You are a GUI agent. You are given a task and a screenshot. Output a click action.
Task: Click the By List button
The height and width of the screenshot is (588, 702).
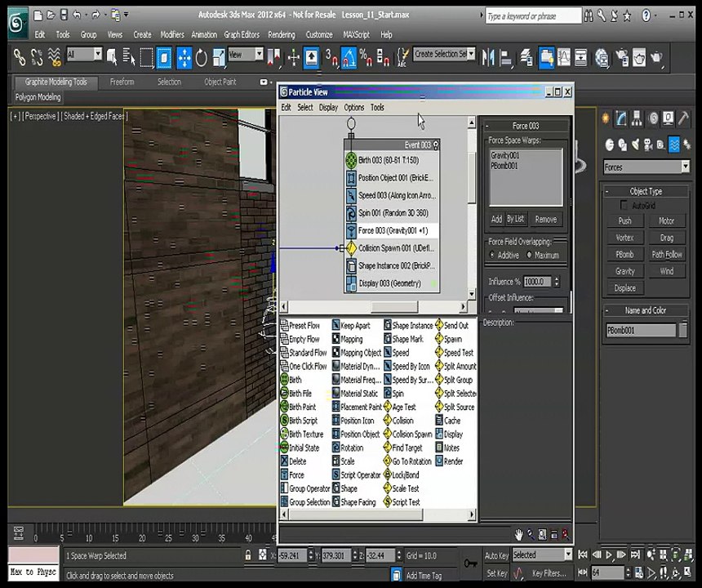tap(515, 219)
